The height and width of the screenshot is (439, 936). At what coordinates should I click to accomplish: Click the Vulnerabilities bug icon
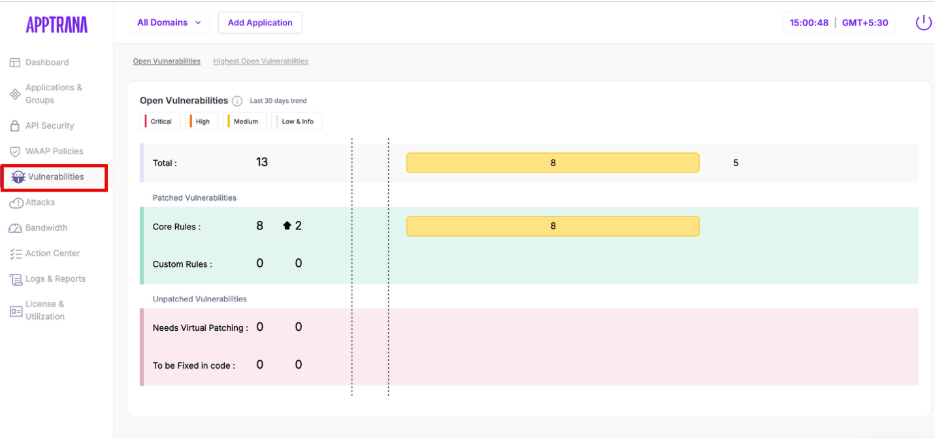pyautogui.click(x=18, y=177)
